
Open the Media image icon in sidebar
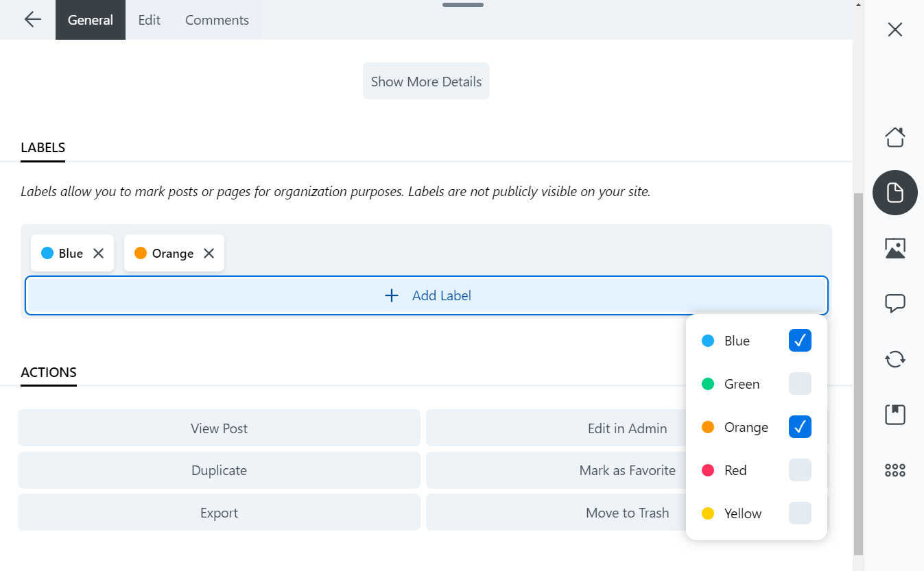895,248
